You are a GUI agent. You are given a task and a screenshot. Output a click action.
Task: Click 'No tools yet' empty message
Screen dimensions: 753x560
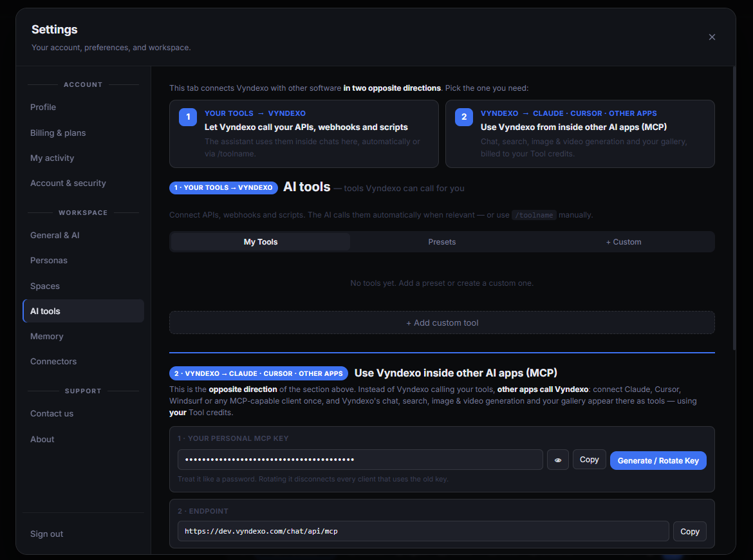click(442, 283)
